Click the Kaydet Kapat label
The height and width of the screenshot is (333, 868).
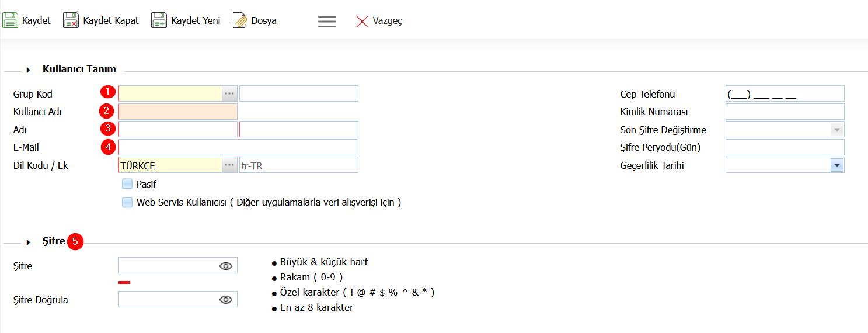pos(111,21)
